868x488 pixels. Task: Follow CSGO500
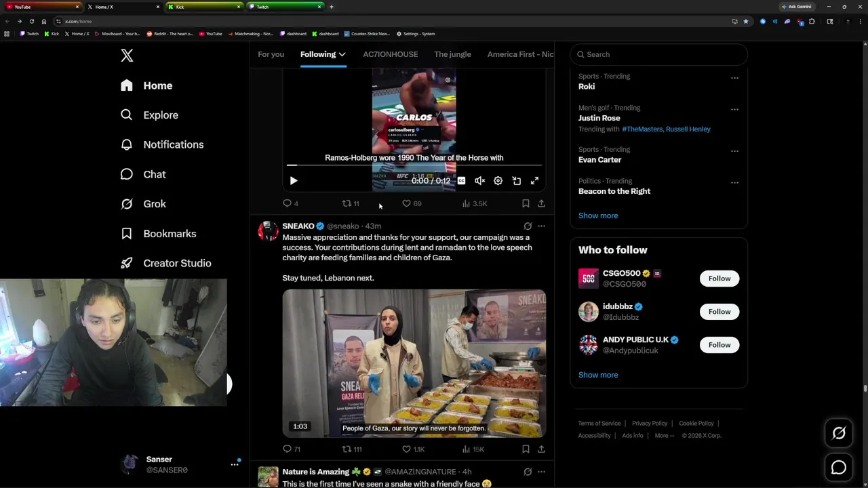point(719,279)
